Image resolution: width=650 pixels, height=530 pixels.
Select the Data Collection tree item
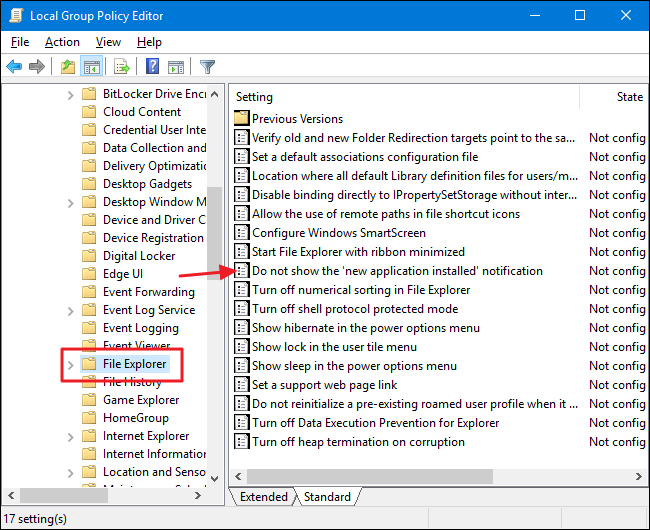pyautogui.click(x=154, y=148)
